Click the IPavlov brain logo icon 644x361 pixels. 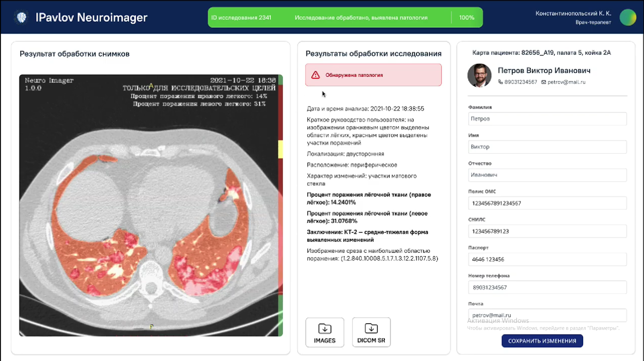tap(21, 17)
